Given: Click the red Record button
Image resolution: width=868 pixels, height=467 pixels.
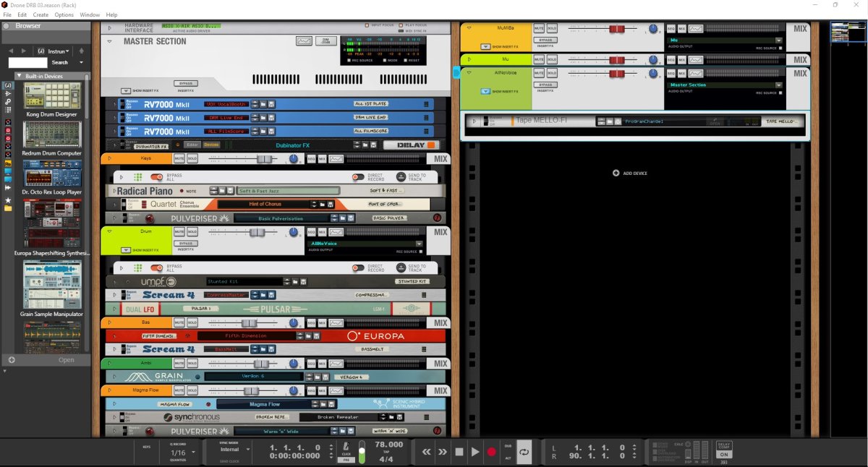Looking at the screenshot, I should pos(492,452).
